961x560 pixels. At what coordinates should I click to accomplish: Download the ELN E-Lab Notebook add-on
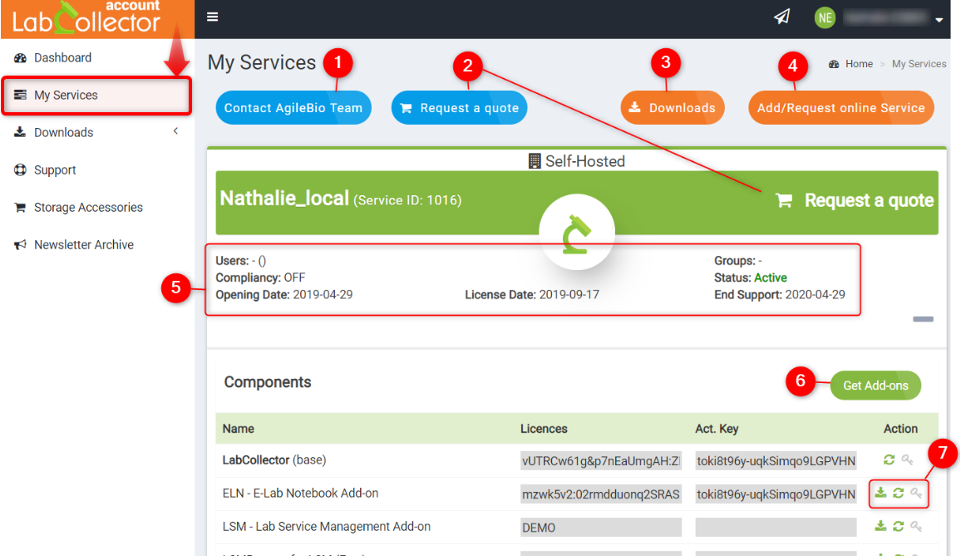(880, 493)
